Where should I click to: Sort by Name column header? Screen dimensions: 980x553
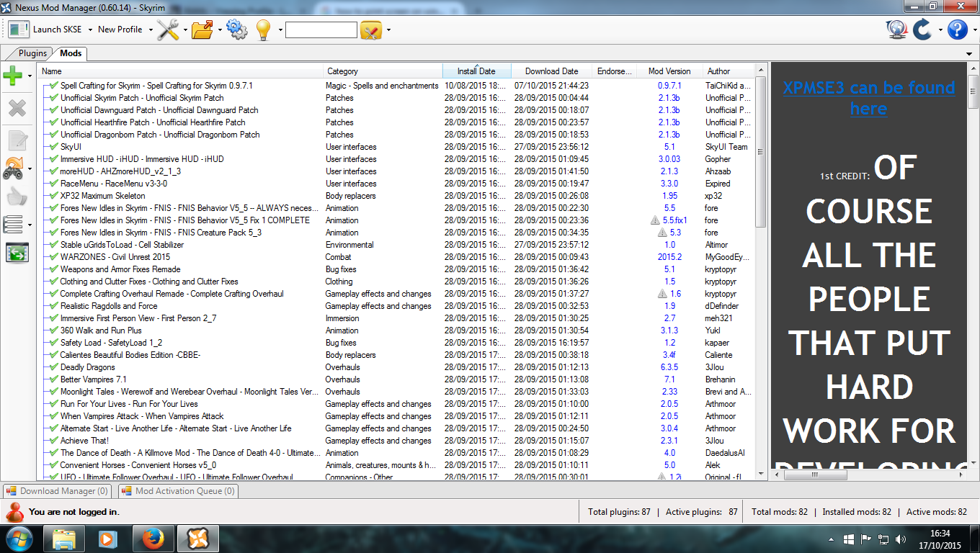coord(180,71)
